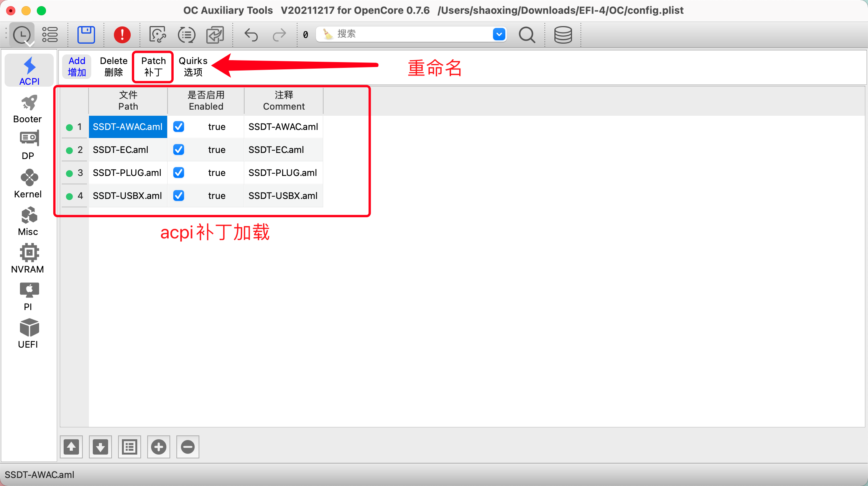Click the minus remove row button
Viewport: 868px width, 486px height.
click(x=187, y=447)
